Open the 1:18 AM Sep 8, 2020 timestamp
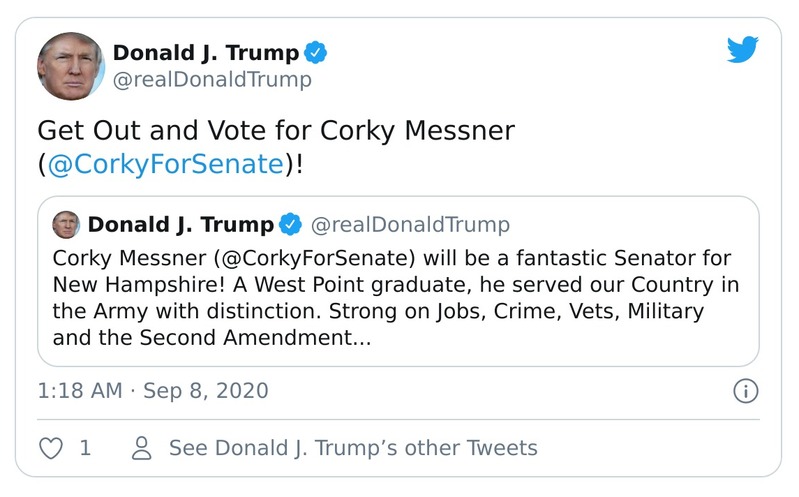Image resolution: width=799 pixels, height=497 pixels. 153,390
